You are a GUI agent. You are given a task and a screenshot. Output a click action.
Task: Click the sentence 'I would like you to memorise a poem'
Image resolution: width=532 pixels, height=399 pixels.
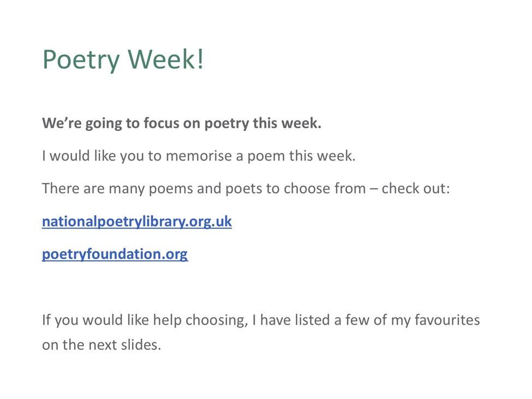pyautogui.click(x=199, y=156)
